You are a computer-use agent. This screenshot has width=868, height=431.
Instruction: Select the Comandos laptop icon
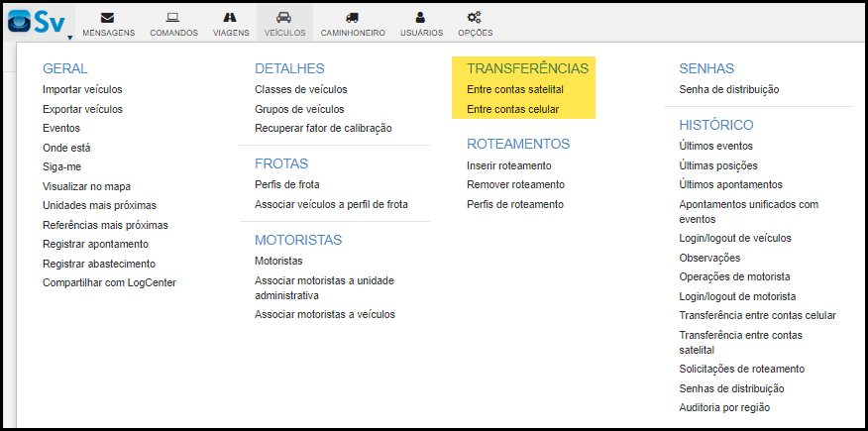(173, 18)
